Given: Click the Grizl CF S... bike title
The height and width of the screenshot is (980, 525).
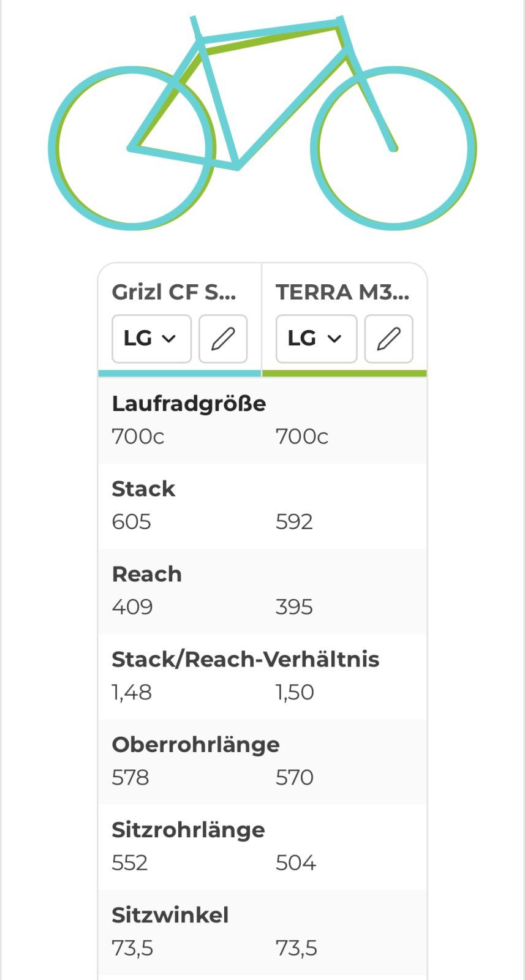Looking at the screenshot, I should [x=174, y=292].
